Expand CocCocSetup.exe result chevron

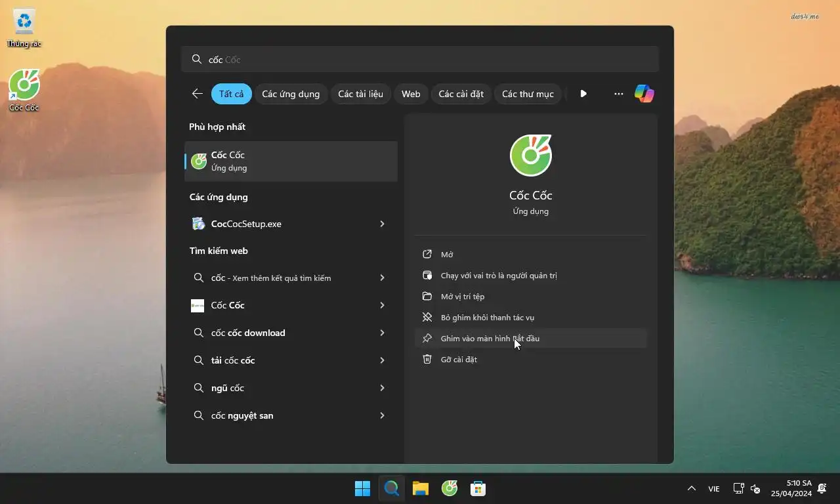tap(382, 224)
